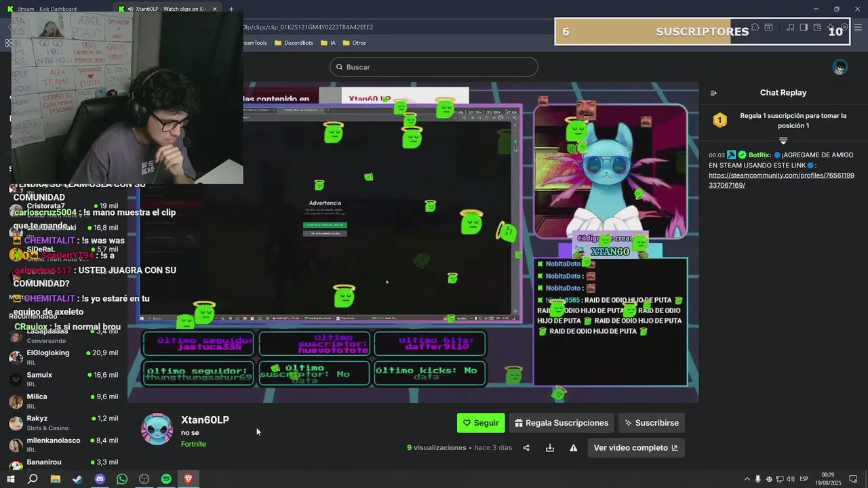Toggle Brave sidebar panel icon
868x488 pixels.
pyautogui.click(x=804, y=28)
